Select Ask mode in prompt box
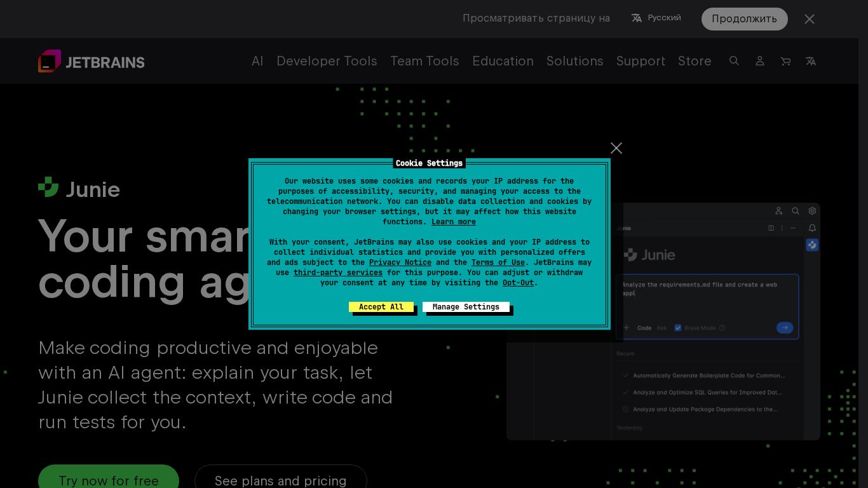Image resolution: width=868 pixels, height=488 pixels. point(662,328)
